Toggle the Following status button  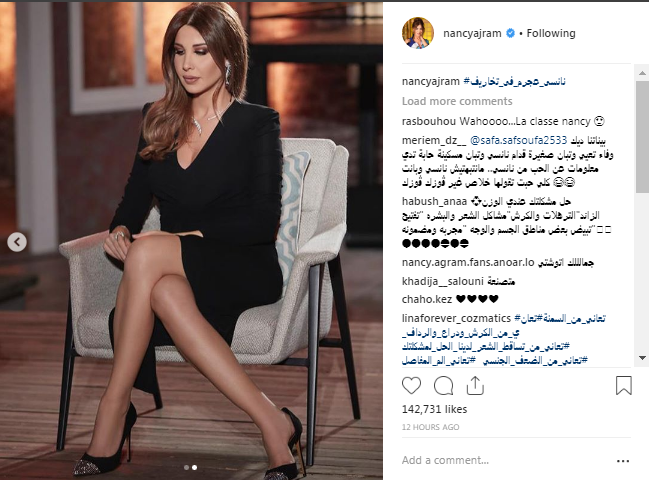[551, 33]
